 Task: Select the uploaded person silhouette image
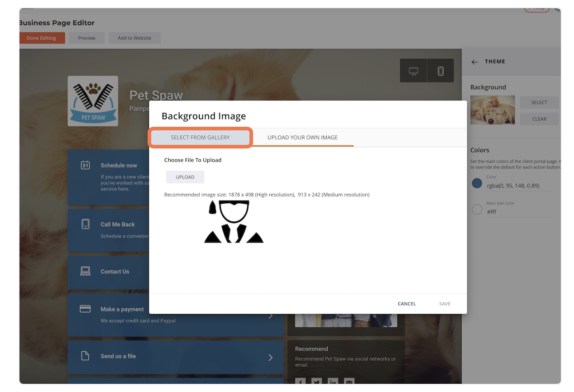click(234, 222)
